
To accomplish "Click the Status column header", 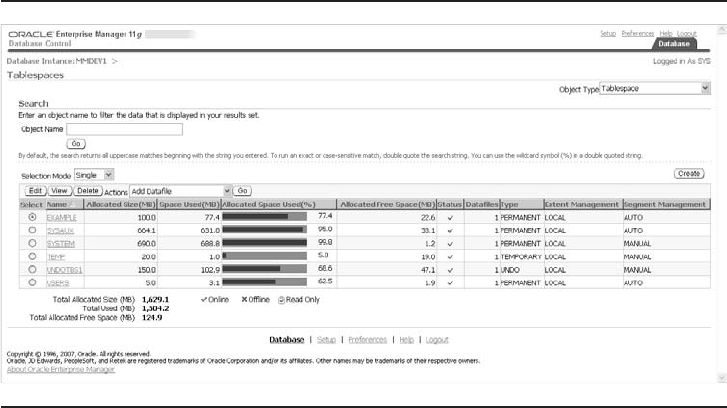I will pyautogui.click(x=450, y=204).
